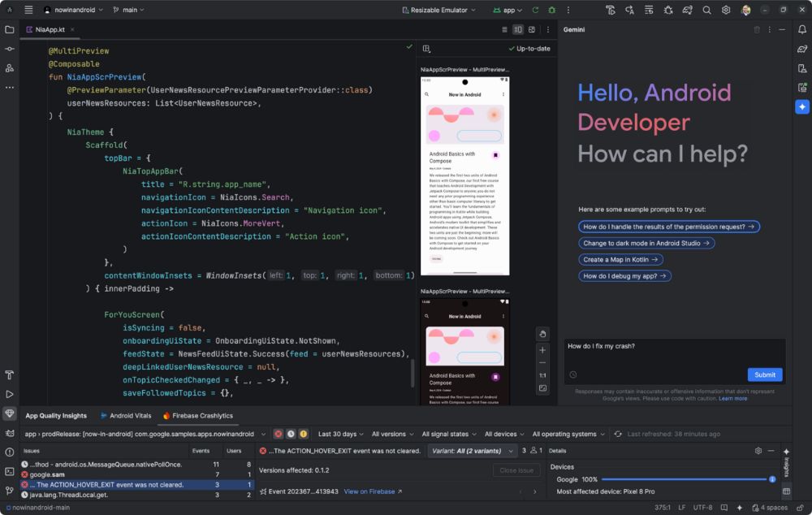
Task: Open the more run actions menu in title bar
Action: pyautogui.click(x=568, y=10)
